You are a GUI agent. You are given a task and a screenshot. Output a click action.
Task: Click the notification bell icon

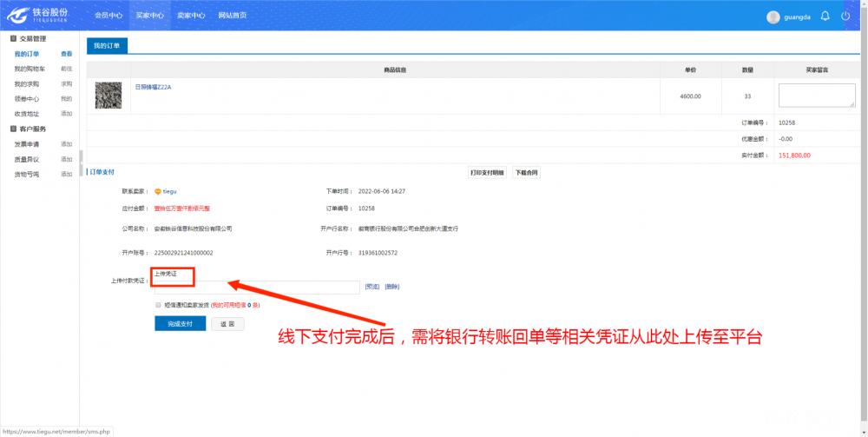tap(825, 16)
